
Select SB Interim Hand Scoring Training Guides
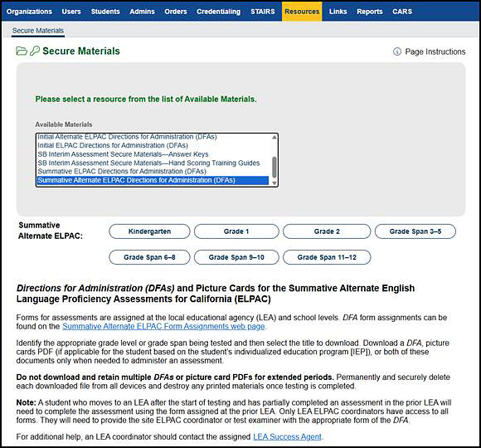click(153, 163)
